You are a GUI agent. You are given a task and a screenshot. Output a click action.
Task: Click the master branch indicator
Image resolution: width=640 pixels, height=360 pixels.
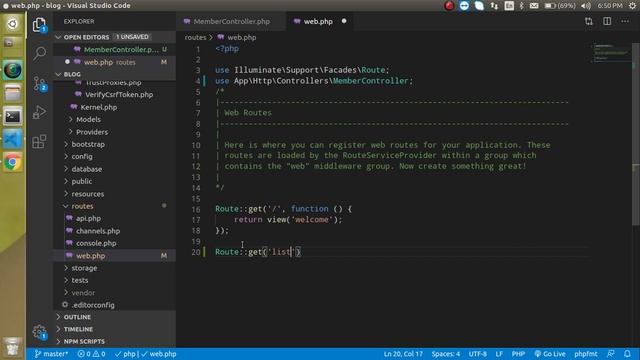pos(51,354)
